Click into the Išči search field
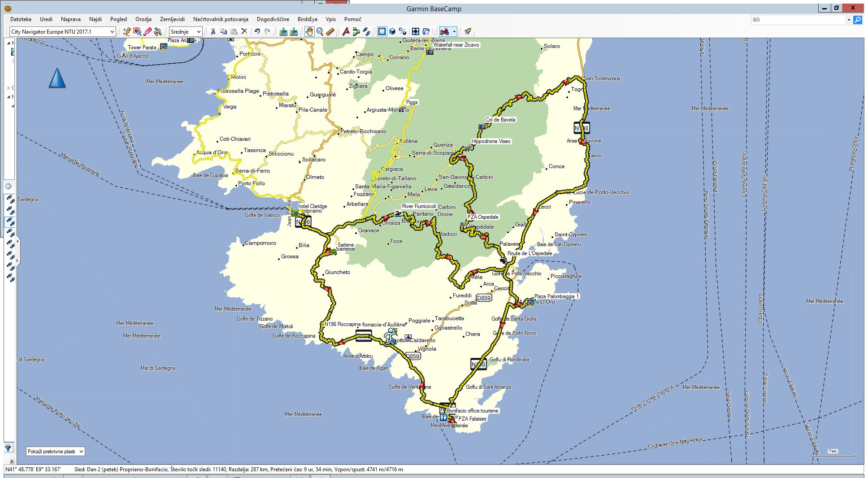The width and height of the screenshot is (868, 478). point(798,20)
